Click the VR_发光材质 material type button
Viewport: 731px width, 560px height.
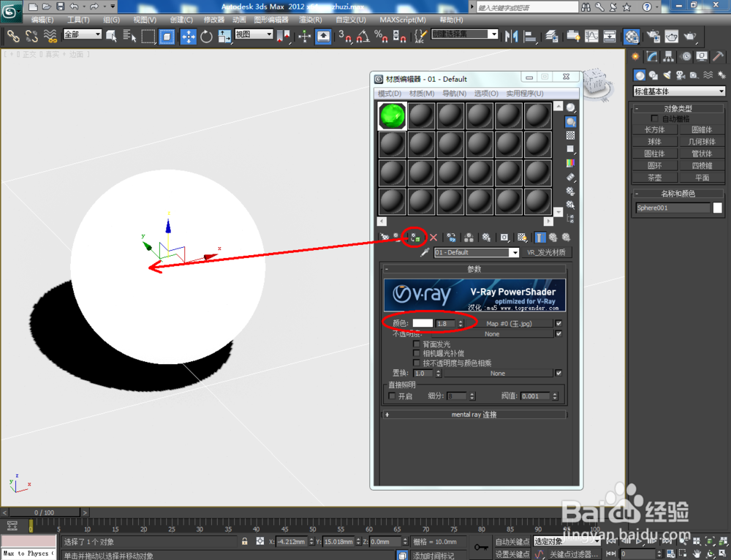[x=546, y=252]
